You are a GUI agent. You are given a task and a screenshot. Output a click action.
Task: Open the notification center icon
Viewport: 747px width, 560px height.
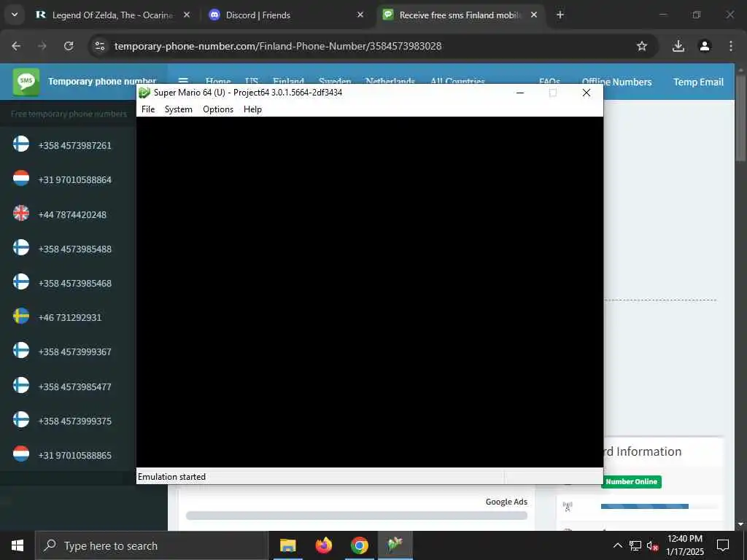tap(723, 545)
